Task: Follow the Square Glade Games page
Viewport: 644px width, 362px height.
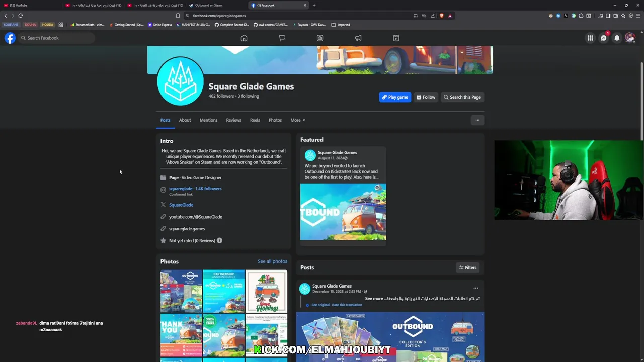Action: [426, 97]
